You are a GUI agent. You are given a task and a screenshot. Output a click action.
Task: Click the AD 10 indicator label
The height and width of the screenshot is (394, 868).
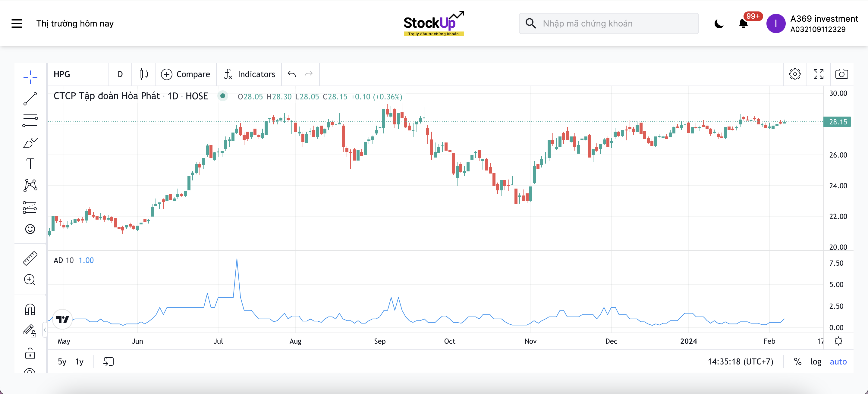pyautogui.click(x=64, y=260)
